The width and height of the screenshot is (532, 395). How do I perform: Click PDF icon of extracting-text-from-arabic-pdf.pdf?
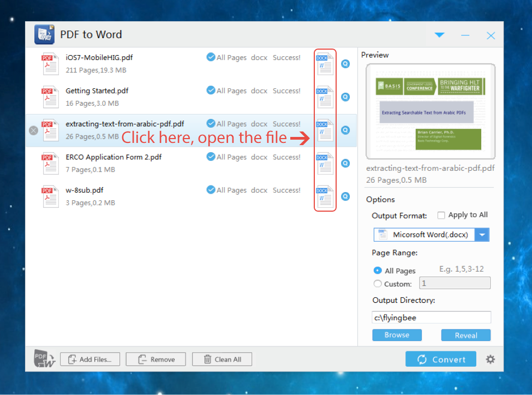pyautogui.click(x=50, y=130)
